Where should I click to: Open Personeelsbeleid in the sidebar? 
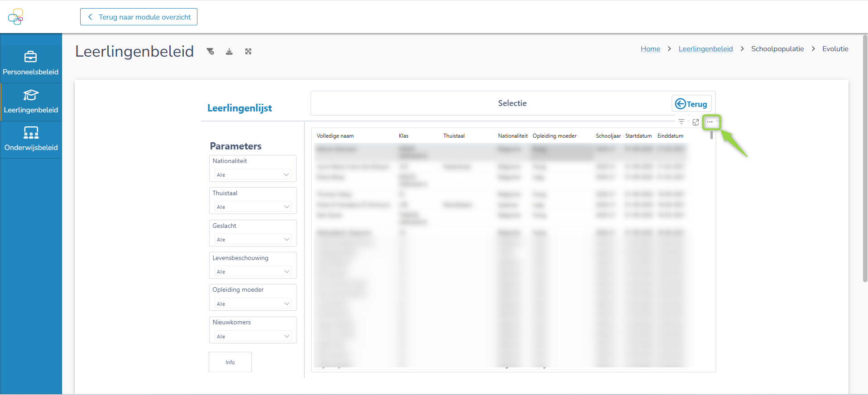[x=31, y=63]
